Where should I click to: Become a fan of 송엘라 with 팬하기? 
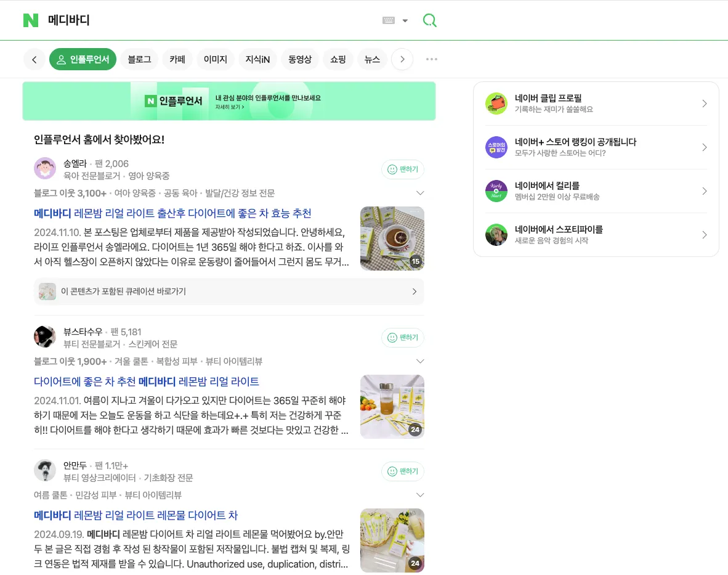(x=403, y=169)
